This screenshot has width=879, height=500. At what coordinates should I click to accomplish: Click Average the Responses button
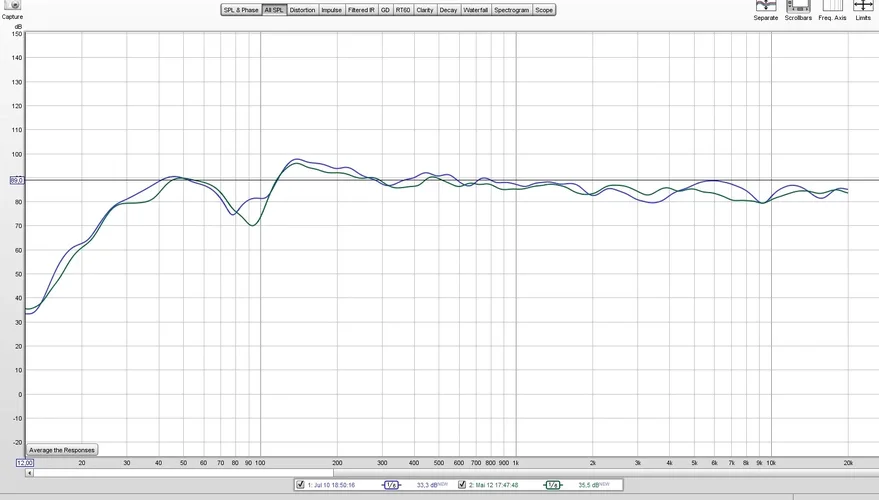point(62,450)
